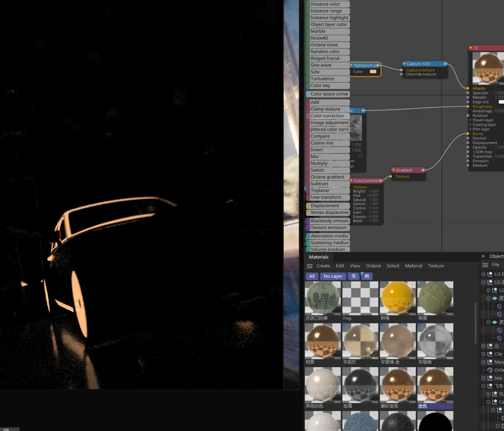Open the Select menu in Materials
This screenshot has height=431, width=504.
click(393, 266)
